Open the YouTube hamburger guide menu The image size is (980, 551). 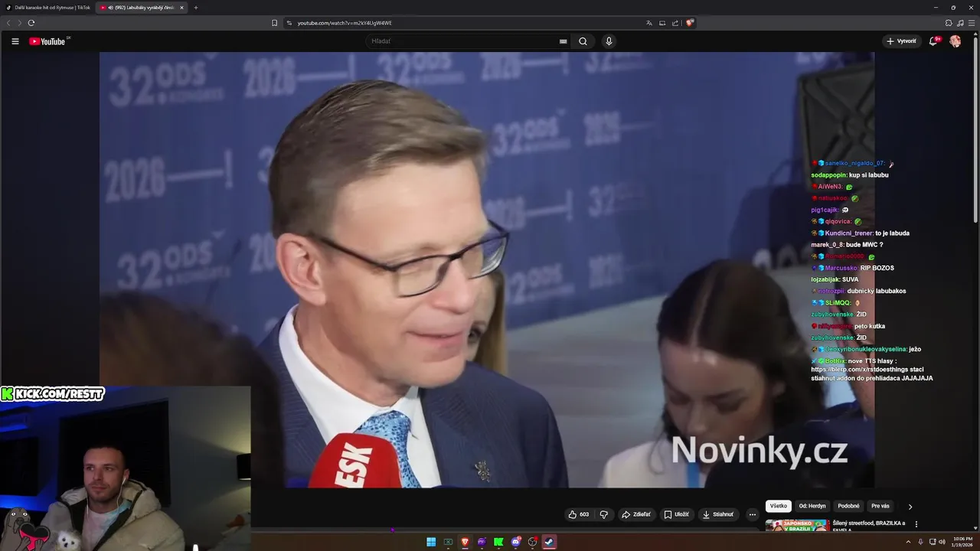(x=15, y=41)
